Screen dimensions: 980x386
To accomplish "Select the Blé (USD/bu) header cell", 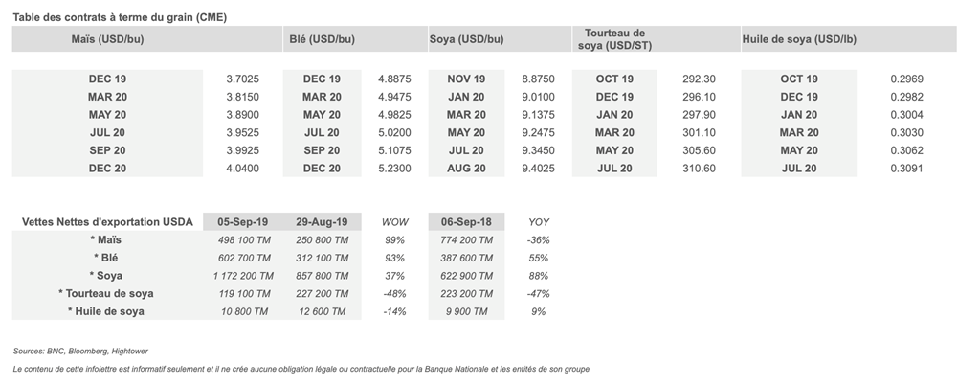I will pos(322,39).
